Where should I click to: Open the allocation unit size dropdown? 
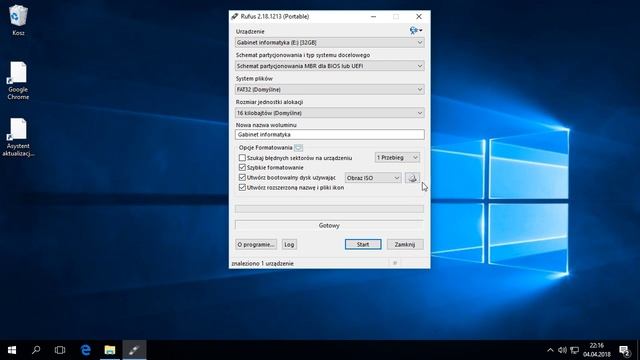[329, 113]
